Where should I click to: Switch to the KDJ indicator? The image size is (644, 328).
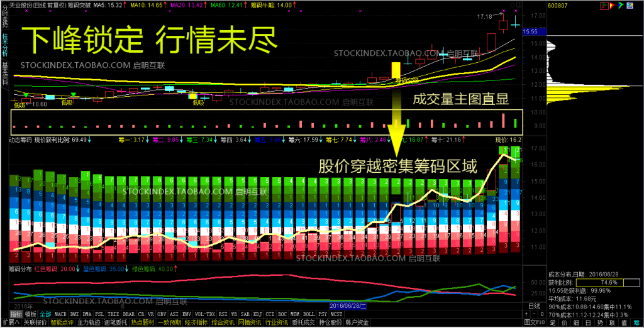(258, 314)
